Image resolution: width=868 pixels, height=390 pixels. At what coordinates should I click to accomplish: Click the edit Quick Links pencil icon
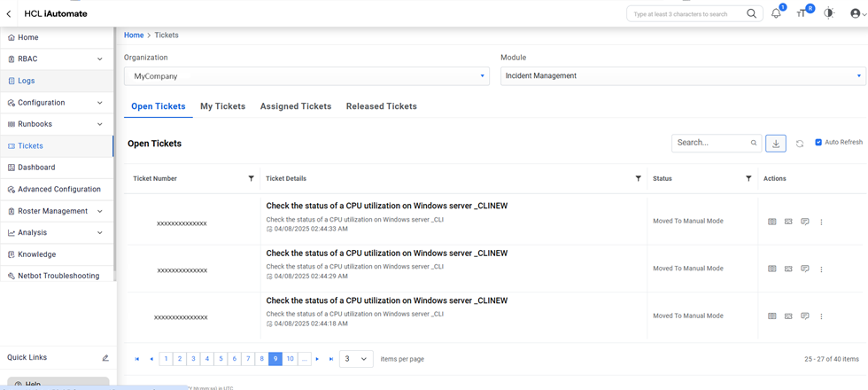point(105,358)
